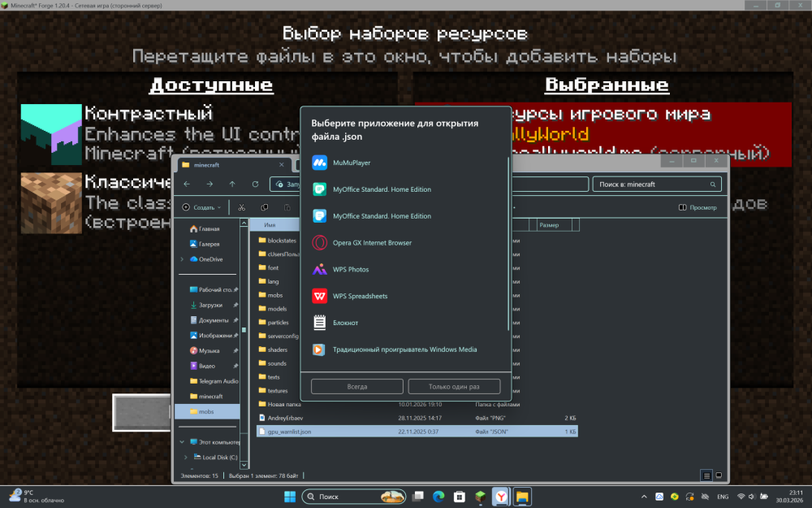Select the gpu_warnlist.json file

[x=417, y=432]
